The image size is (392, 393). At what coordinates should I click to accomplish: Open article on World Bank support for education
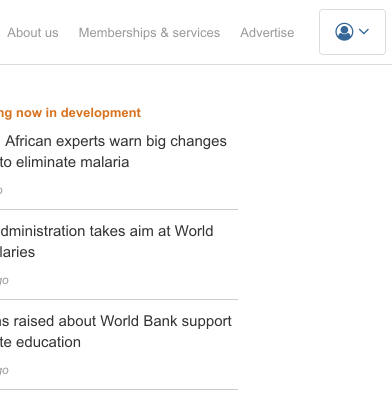click(116, 332)
